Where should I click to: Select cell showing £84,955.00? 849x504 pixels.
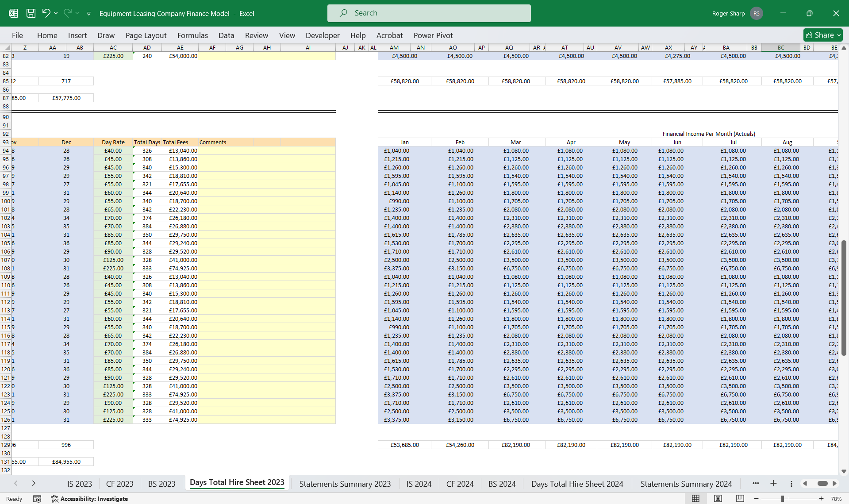(66, 462)
